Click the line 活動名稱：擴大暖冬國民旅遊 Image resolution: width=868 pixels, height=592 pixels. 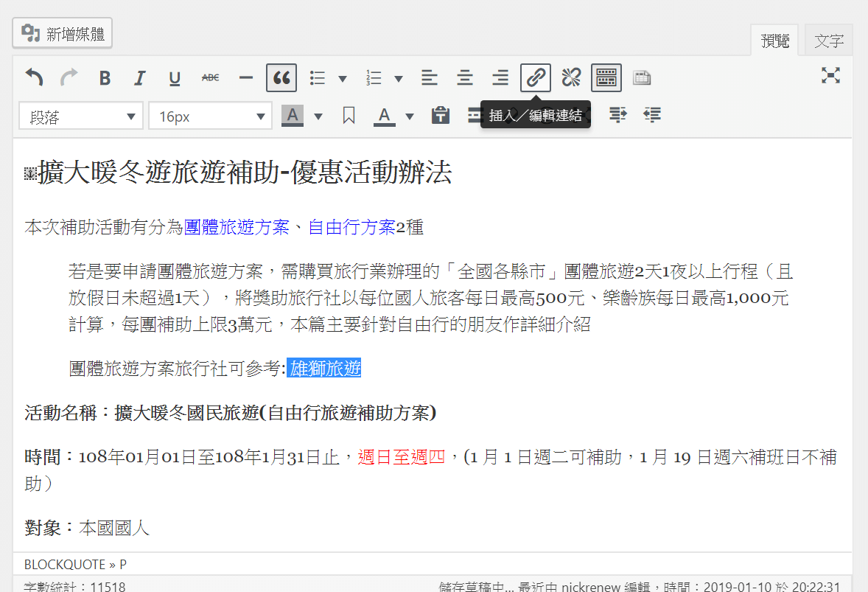(231, 413)
